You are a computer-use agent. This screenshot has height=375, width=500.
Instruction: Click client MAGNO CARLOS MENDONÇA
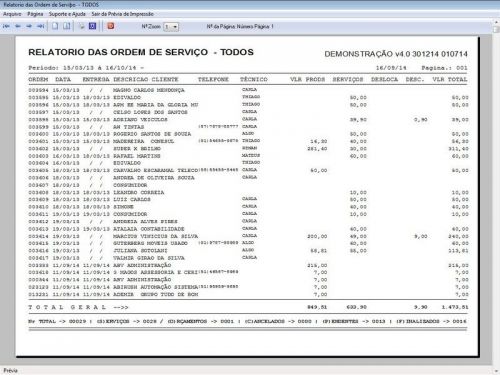[149, 90]
